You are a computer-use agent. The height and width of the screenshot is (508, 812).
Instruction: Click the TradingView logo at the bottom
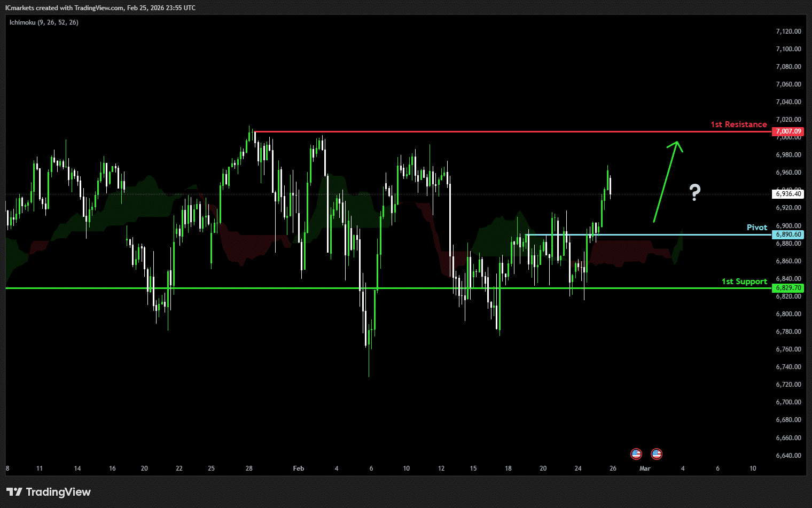pos(14,492)
